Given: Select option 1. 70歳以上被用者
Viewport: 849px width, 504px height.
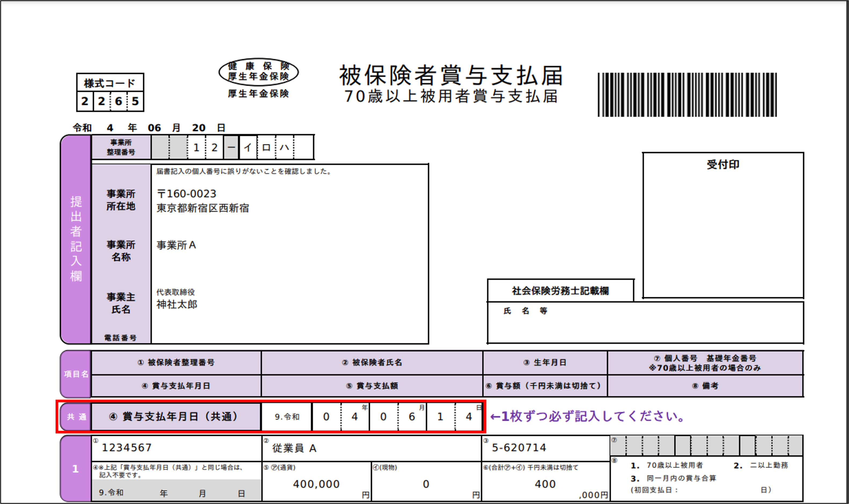Looking at the screenshot, I should click(x=667, y=465).
